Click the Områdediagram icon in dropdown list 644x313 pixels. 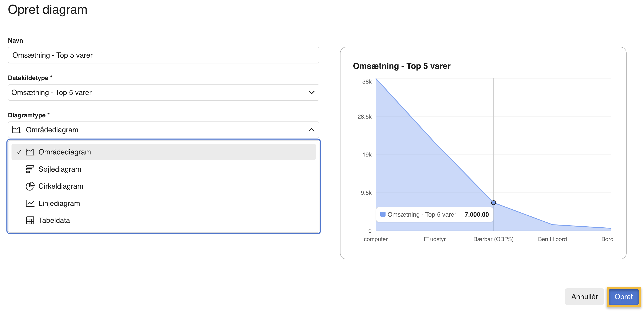click(30, 152)
